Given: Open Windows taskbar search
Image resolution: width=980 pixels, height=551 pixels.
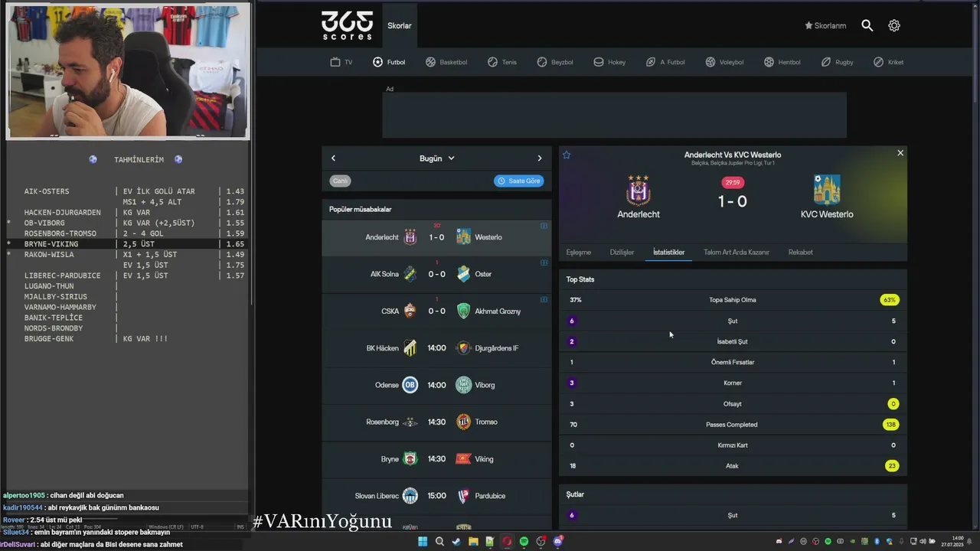Looking at the screenshot, I should click(x=439, y=542).
